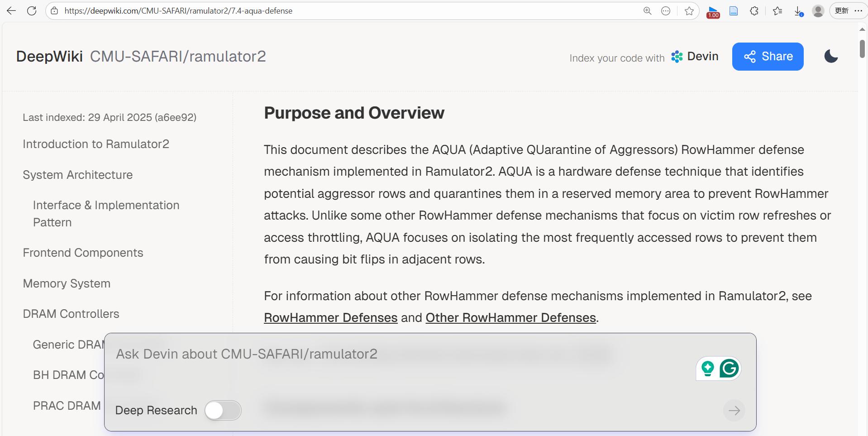Open System Architecture in the sidebar
Screen dimensions: 868x436
[78, 175]
